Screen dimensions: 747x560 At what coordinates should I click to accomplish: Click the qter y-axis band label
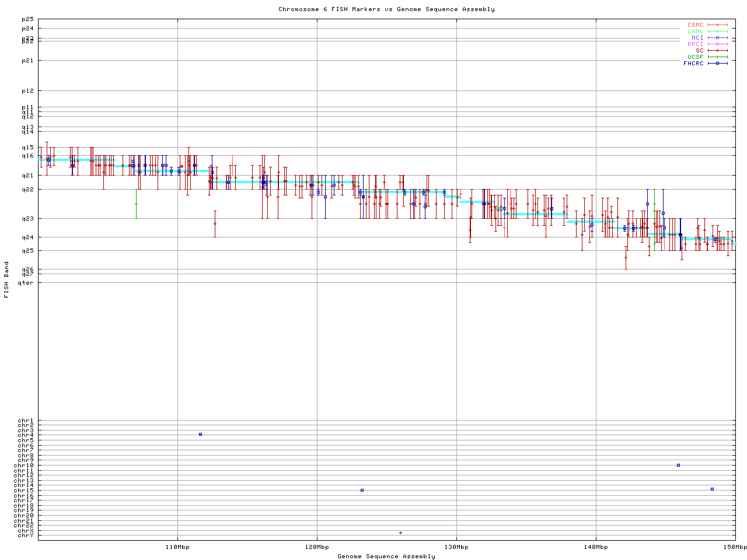tap(26, 283)
